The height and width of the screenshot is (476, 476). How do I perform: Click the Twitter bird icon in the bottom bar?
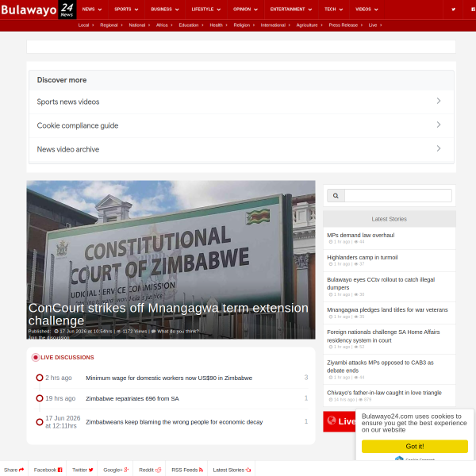[x=90, y=470]
